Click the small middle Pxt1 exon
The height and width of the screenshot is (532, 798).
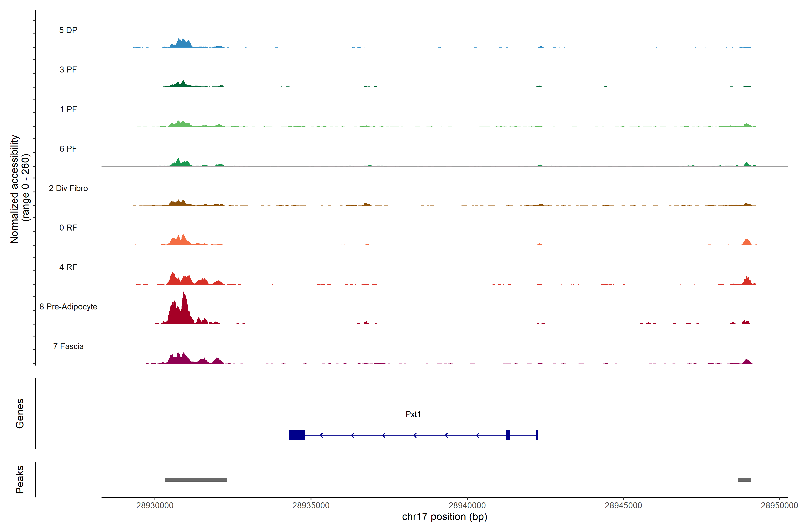click(x=508, y=435)
